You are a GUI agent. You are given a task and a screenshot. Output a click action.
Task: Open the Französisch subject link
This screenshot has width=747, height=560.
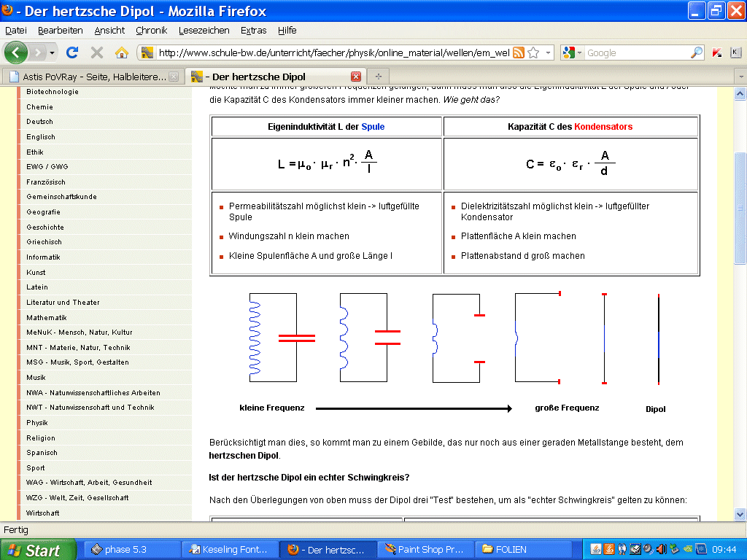(x=46, y=182)
